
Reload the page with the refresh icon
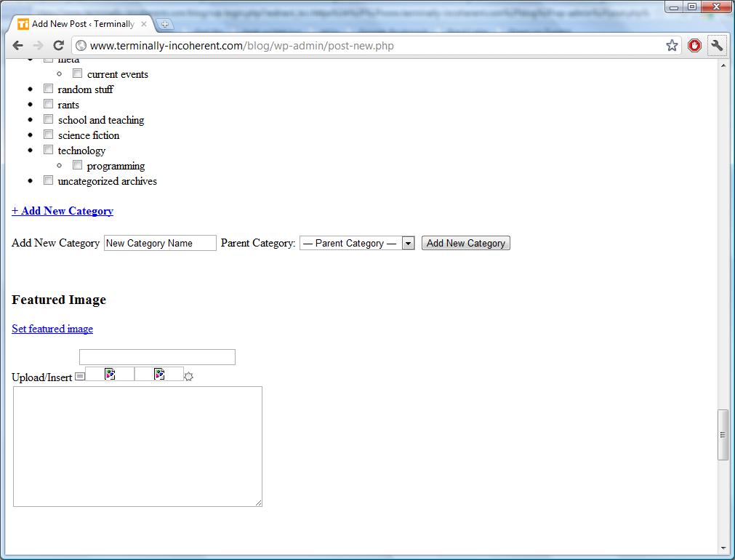[59, 46]
